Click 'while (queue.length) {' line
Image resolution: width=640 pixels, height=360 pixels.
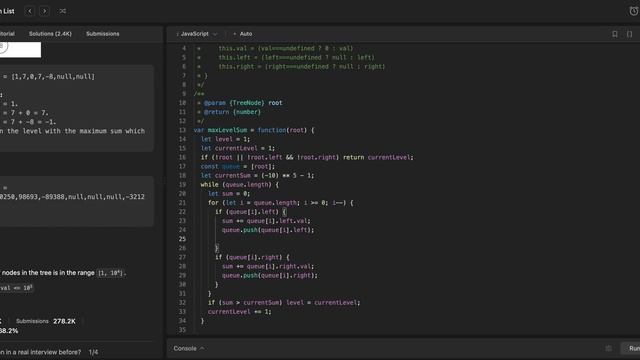[x=240, y=184]
